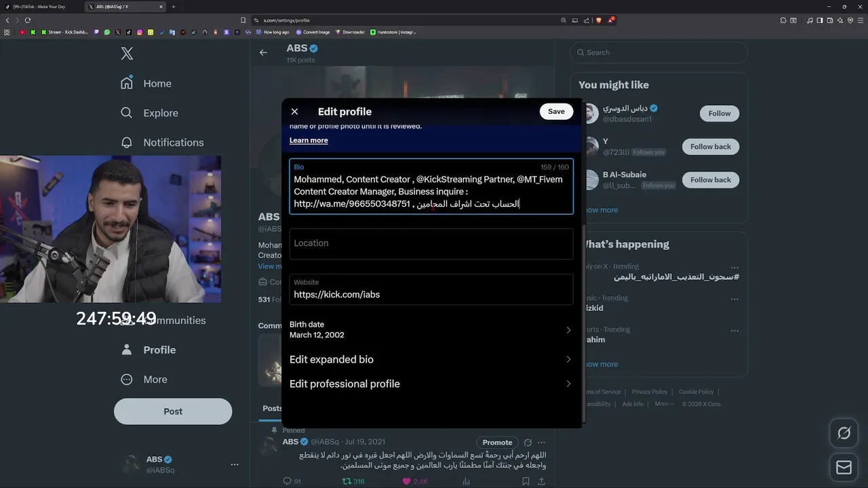
Task: Share the pinned post
Action: coord(541,481)
